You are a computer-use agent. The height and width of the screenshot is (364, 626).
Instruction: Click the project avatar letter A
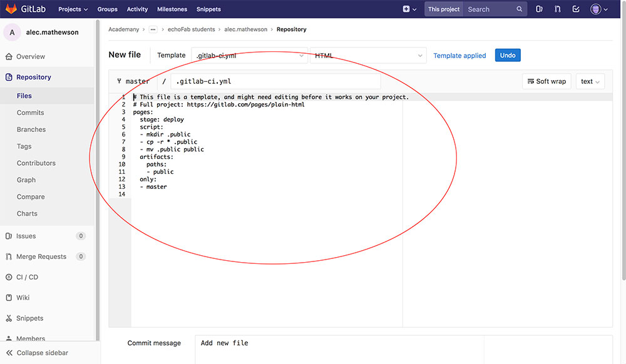pos(12,33)
